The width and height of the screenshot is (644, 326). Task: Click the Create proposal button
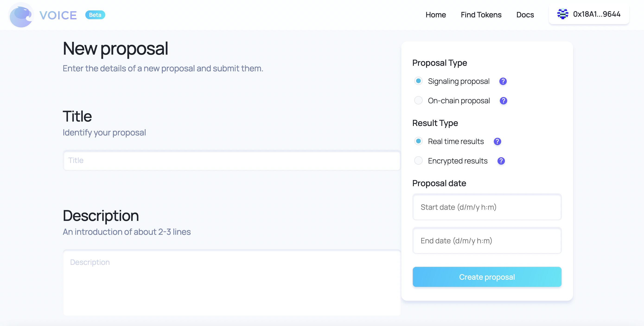(487, 277)
